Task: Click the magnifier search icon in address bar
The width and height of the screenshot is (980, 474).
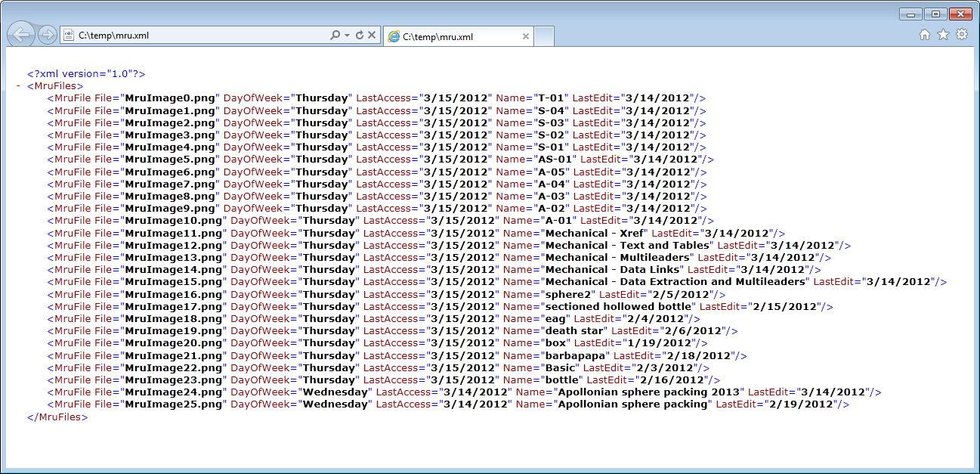Action: (335, 36)
